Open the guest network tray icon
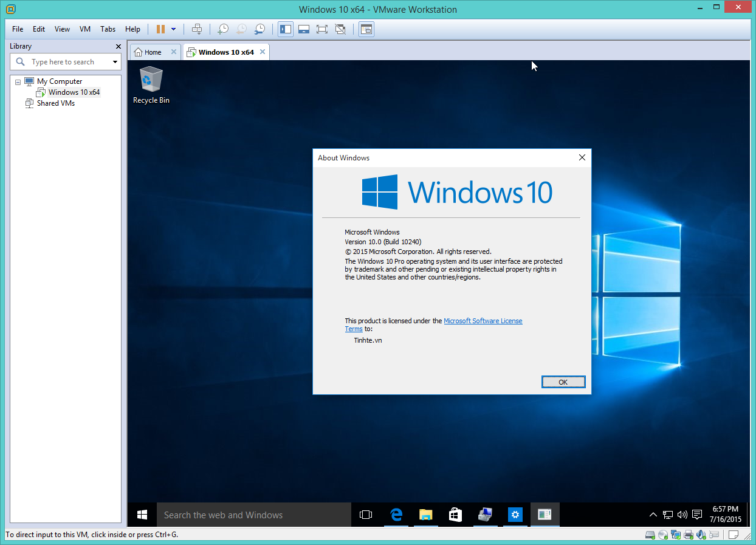This screenshot has width=756, height=545. (x=668, y=515)
